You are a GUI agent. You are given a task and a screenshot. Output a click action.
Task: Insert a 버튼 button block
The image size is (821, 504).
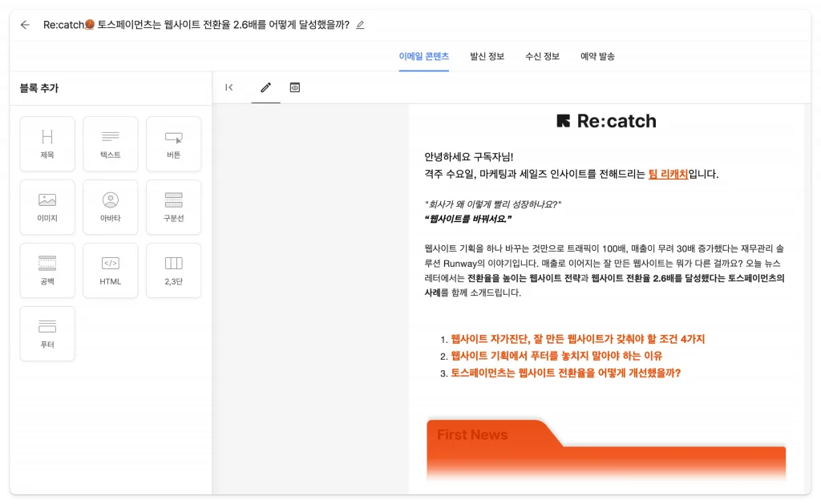pyautogui.click(x=173, y=143)
